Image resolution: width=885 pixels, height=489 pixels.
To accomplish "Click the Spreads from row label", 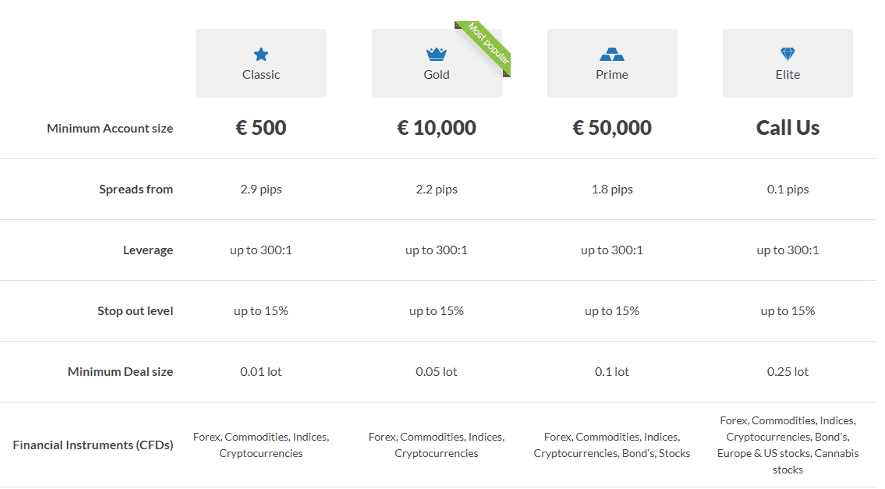I will (x=136, y=189).
